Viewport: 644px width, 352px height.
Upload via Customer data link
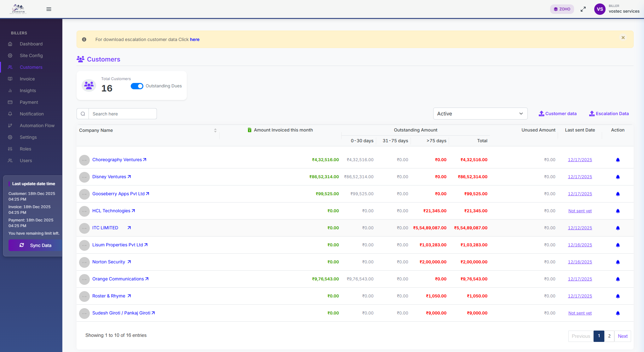558,114
